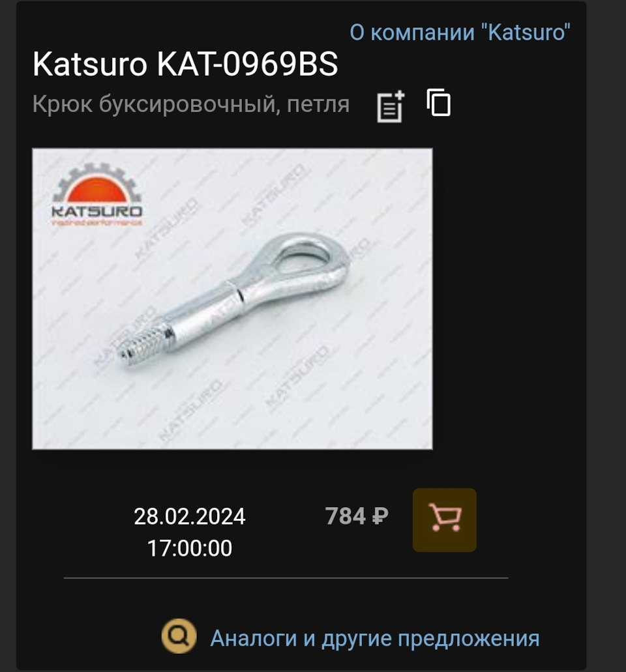The width and height of the screenshot is (626, 672).
Task: Click the delivery time 17:00:00
Action: (x=190, y=548)
